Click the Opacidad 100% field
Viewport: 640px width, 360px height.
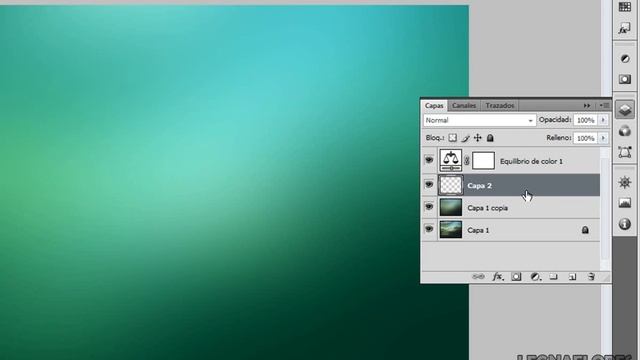tap(586, 120)
